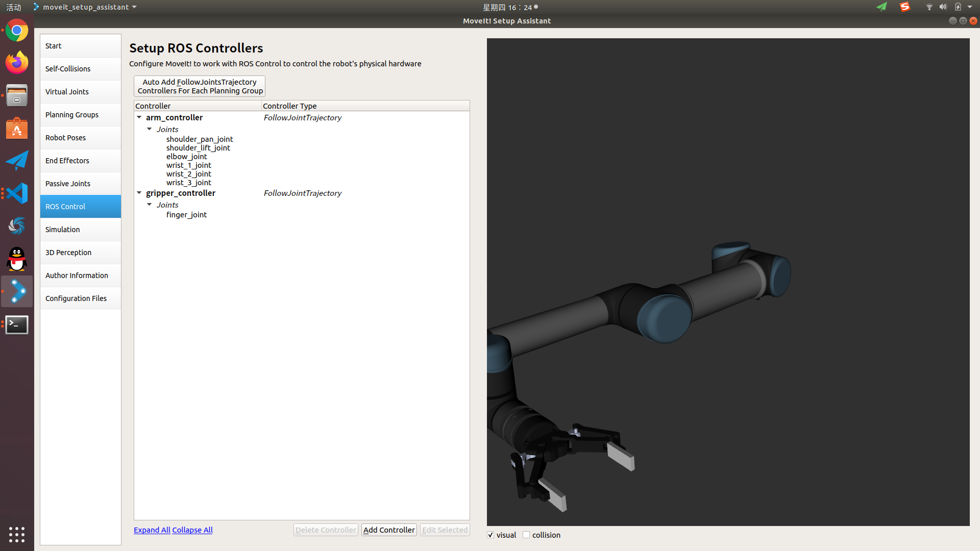Collapse the arm_controller tree node
The width and height of the screenshot is (980, 551).
(x=139, y=117)
